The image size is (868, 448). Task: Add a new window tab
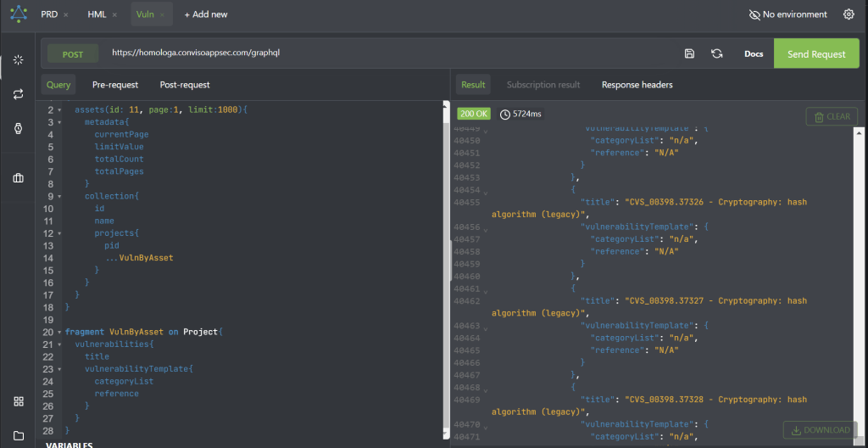point(206,14)
